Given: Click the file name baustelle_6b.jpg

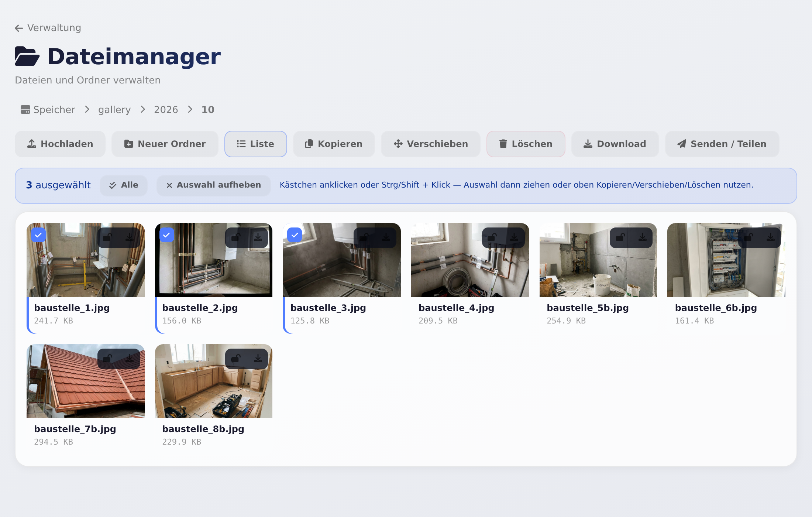Looking at the screenshot, I should pyautogui.click(x=716, y=308).
